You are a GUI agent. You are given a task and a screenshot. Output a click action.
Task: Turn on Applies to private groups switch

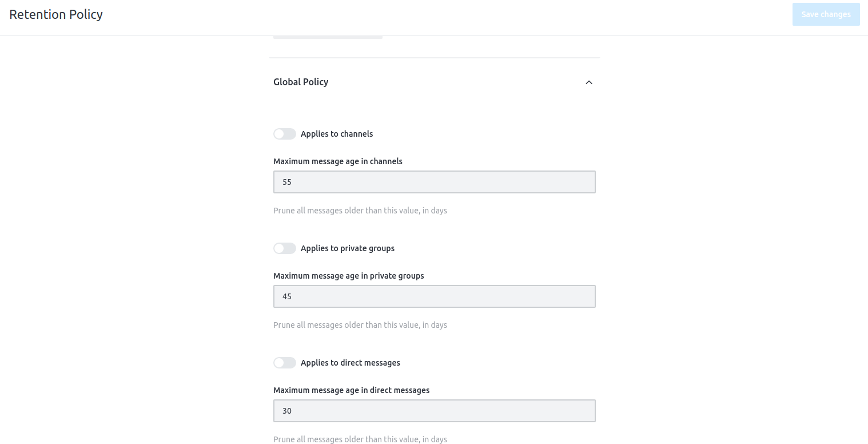285,248
